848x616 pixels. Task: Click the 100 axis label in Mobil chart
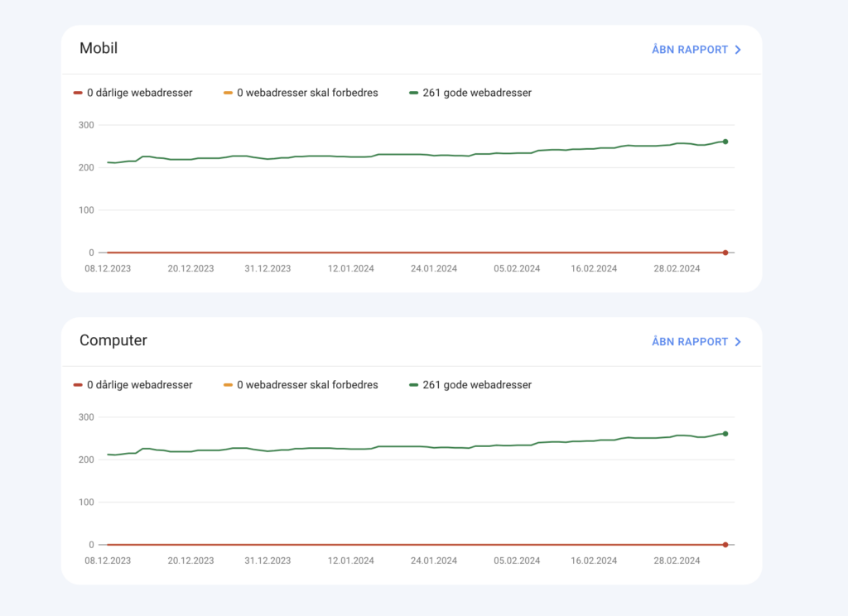86,209
